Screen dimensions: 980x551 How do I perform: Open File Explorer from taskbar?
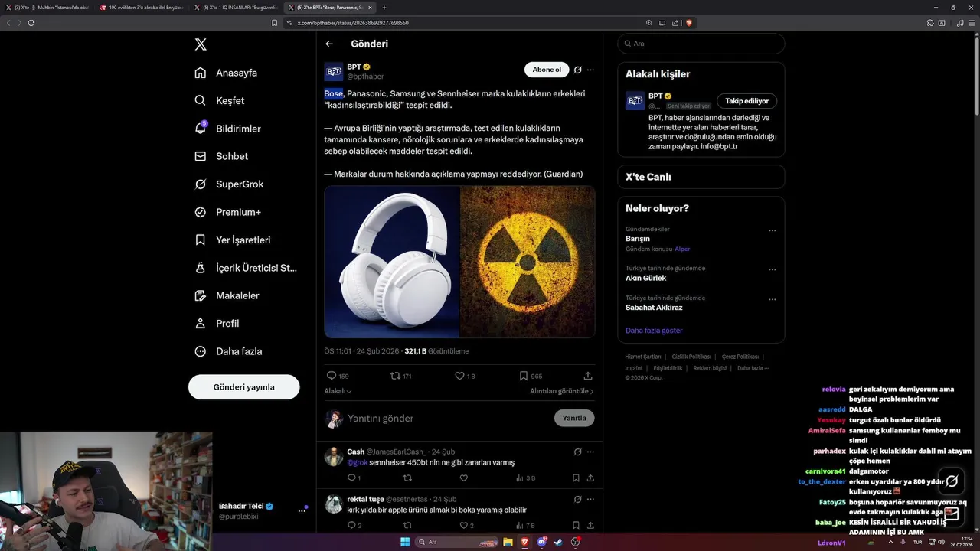[x=508, y=542]
